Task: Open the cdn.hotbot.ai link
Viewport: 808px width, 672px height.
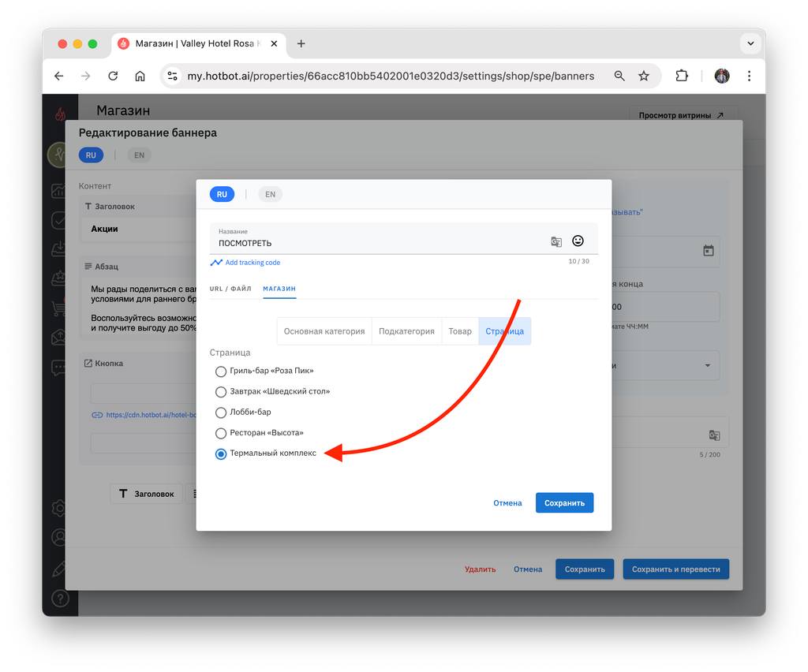Action: 151,415
